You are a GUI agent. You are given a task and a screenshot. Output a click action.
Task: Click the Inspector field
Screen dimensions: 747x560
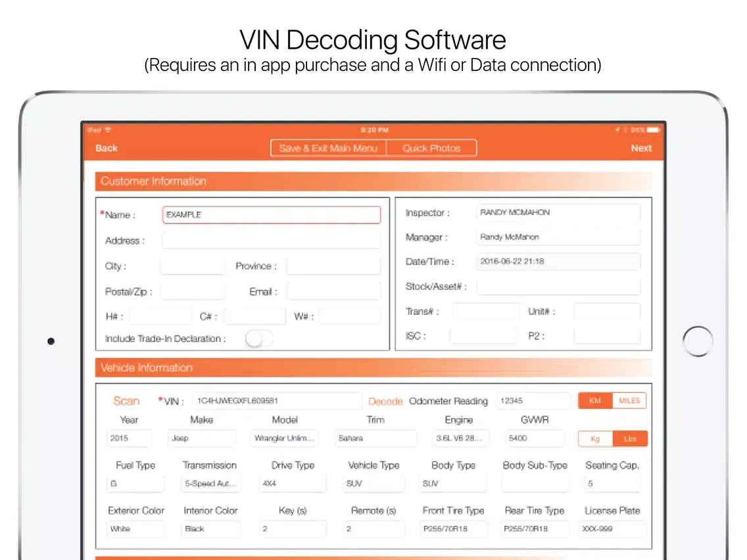[x=558, y=212]
